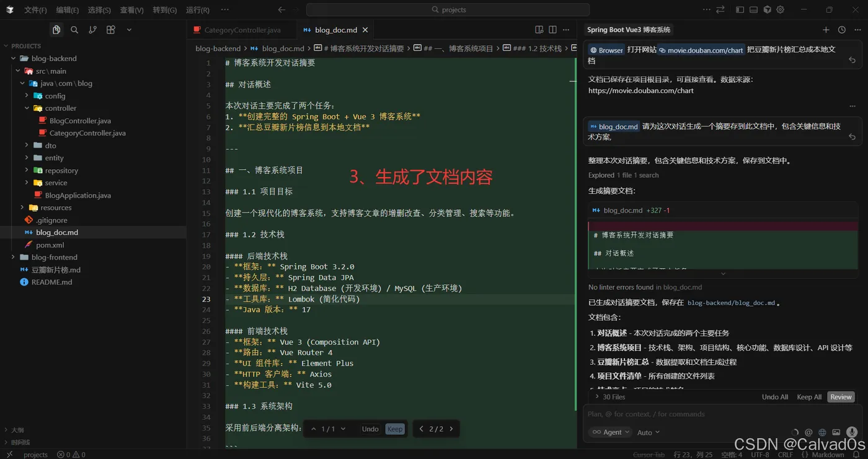Viewport: 868px width, 459px height.
Task: Expand the blog_doc.md diff preview chevron
Action: pyautogui.click(x=723, y=273)
